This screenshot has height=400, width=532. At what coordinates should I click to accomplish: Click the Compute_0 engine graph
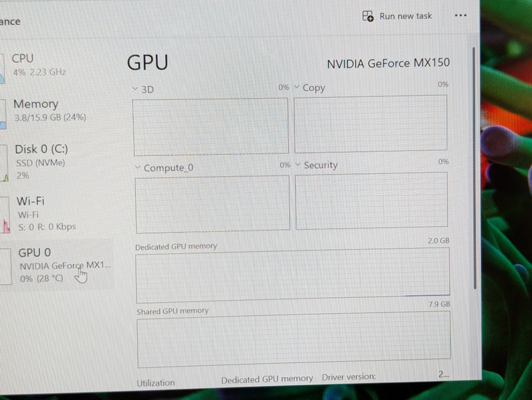tap(213, 204)
